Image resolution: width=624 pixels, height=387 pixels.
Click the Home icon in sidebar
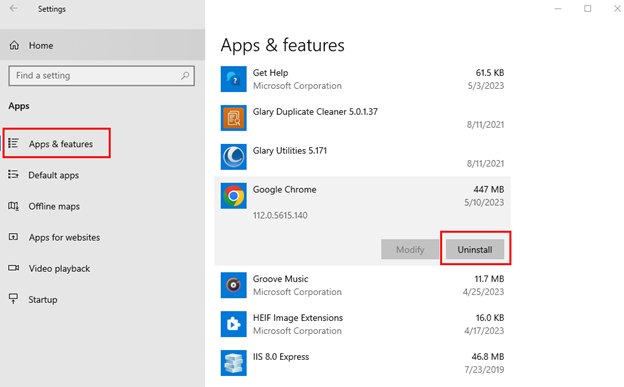[x=14, y=45]
